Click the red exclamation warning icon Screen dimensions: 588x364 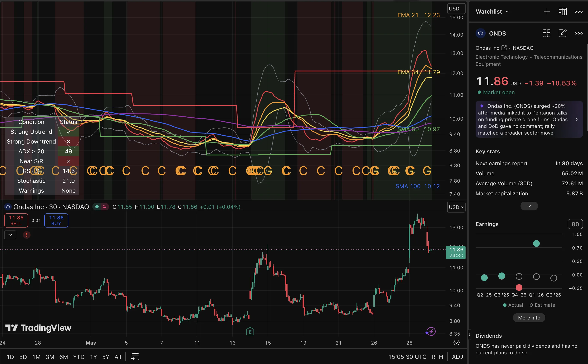tap(27, 235)
